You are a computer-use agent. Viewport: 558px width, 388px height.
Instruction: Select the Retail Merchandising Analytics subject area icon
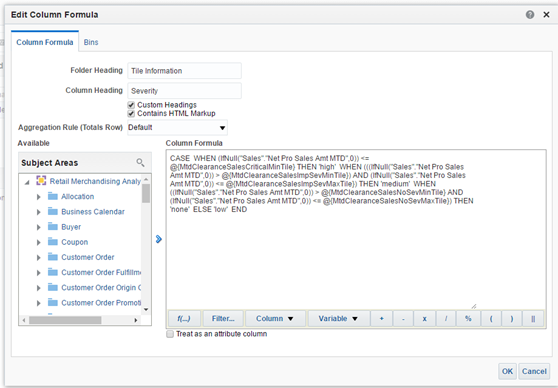[x=41, y=180]
